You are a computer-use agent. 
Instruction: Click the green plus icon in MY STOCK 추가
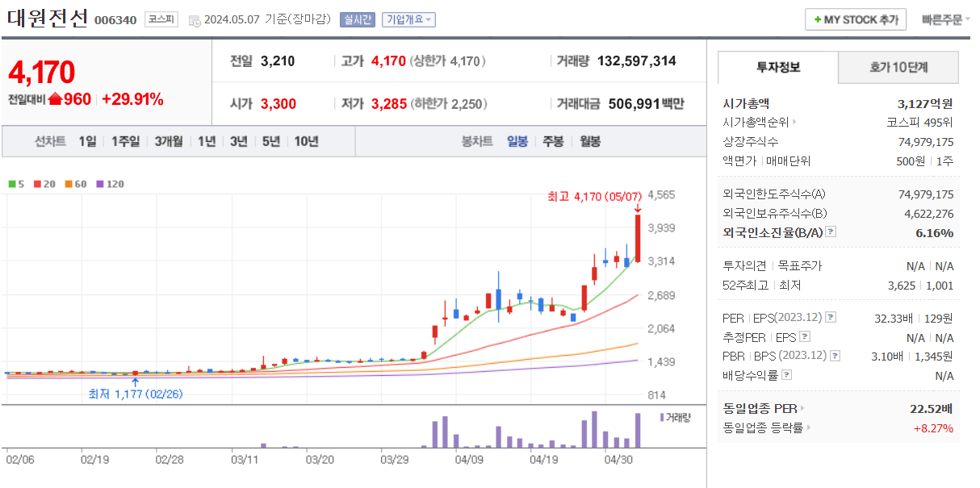tap(818, 20)
